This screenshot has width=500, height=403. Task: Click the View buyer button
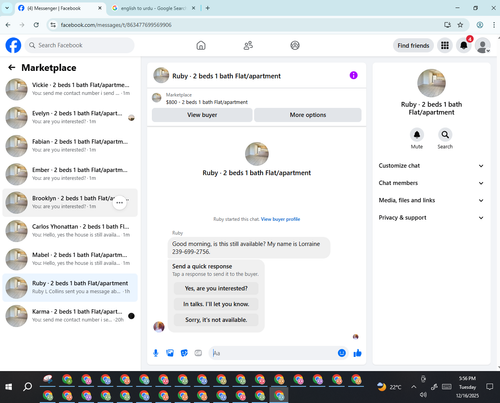[x=202, y=115]
